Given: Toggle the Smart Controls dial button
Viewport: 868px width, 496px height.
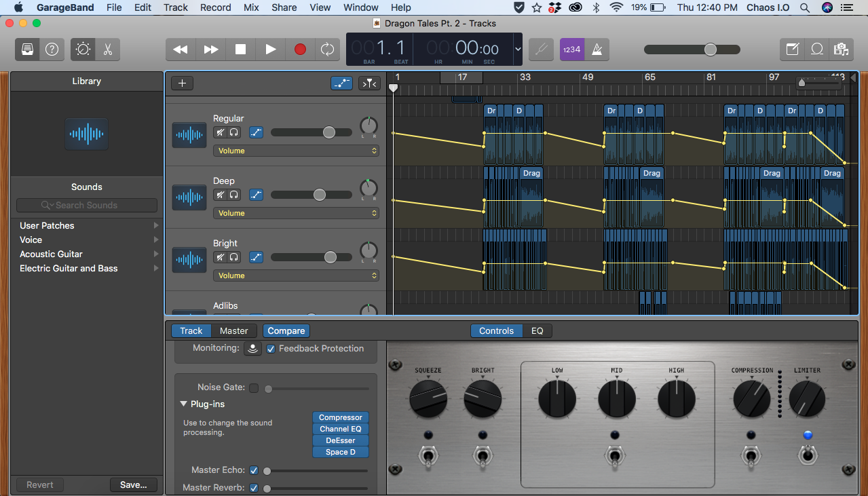Looking at the screenshot, I should (83, 50).
